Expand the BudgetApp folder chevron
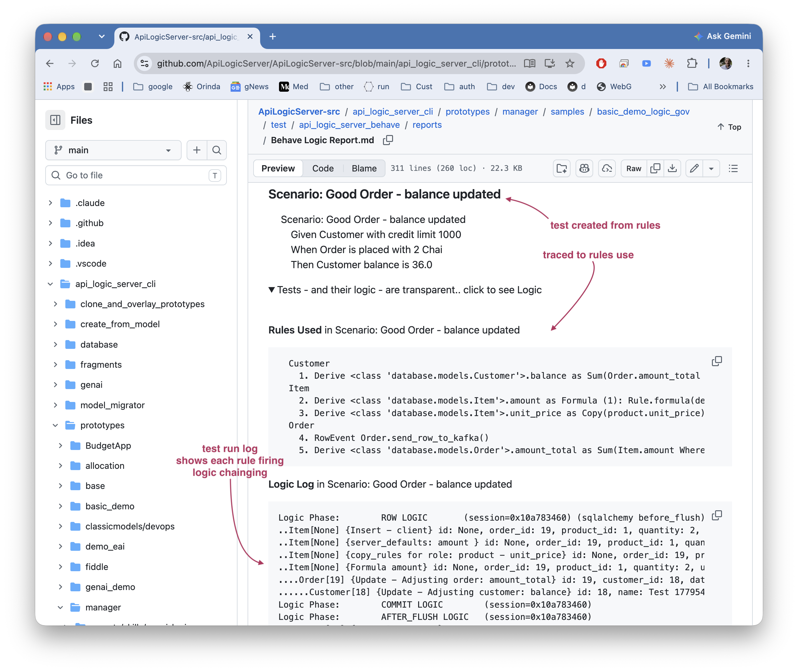 tap(61, 445)
